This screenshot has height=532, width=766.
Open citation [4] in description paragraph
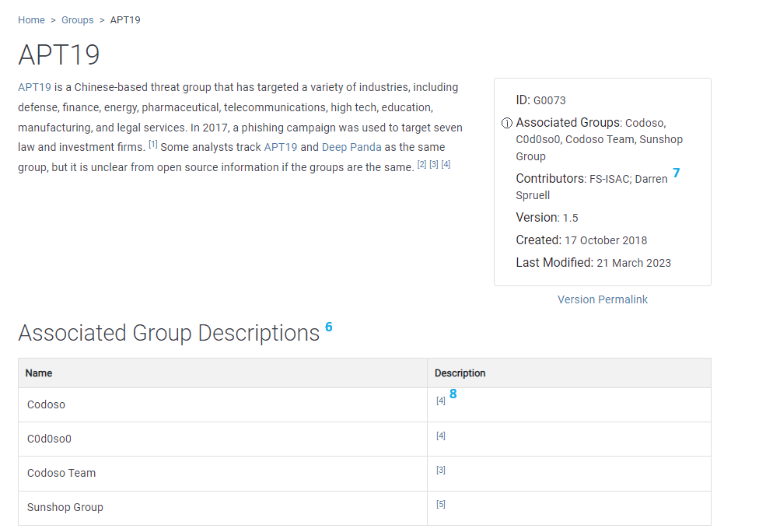pos(446,165)
